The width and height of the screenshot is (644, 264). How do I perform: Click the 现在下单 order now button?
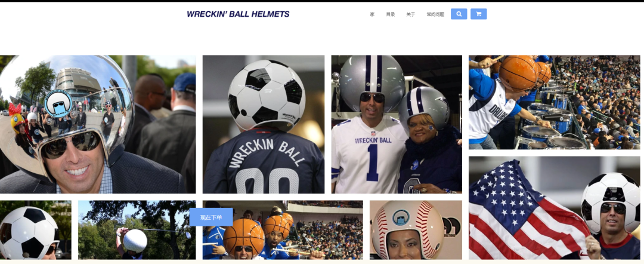point(211,217)
